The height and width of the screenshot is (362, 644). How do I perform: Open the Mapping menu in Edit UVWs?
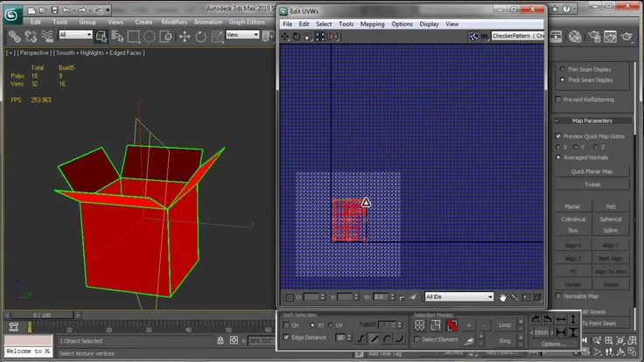(371, 24)
